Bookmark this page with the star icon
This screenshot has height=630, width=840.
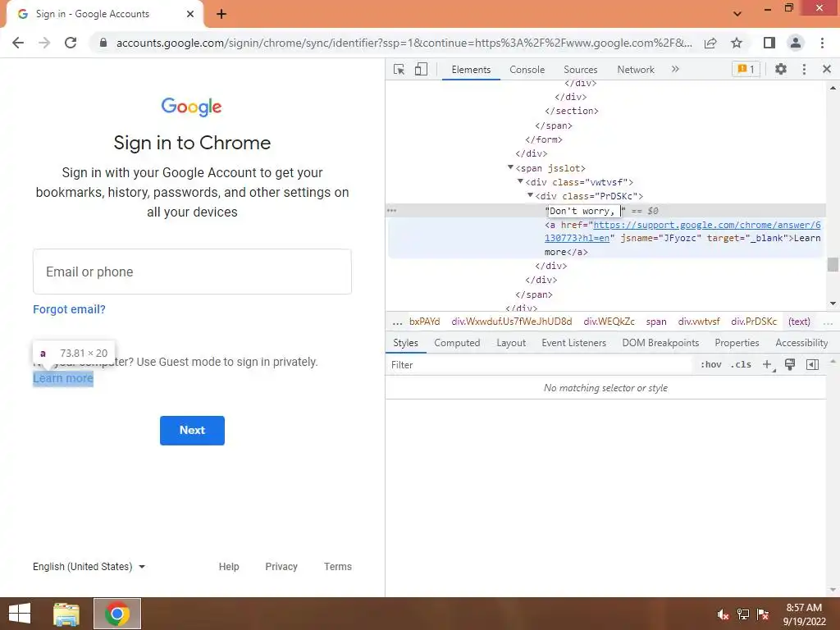coord(737,43)
